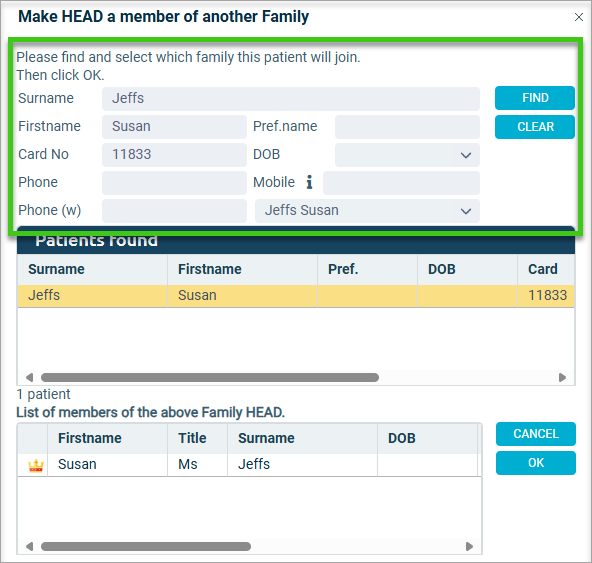Sort by Surname column in Patients found
Screen dimensions: 592x563
point(56,269)
